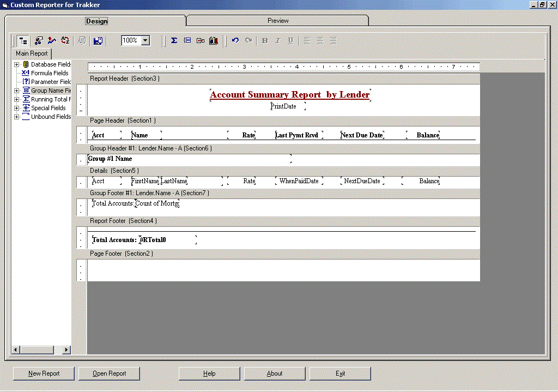Click the undo arrow icon

click(235, 41)
